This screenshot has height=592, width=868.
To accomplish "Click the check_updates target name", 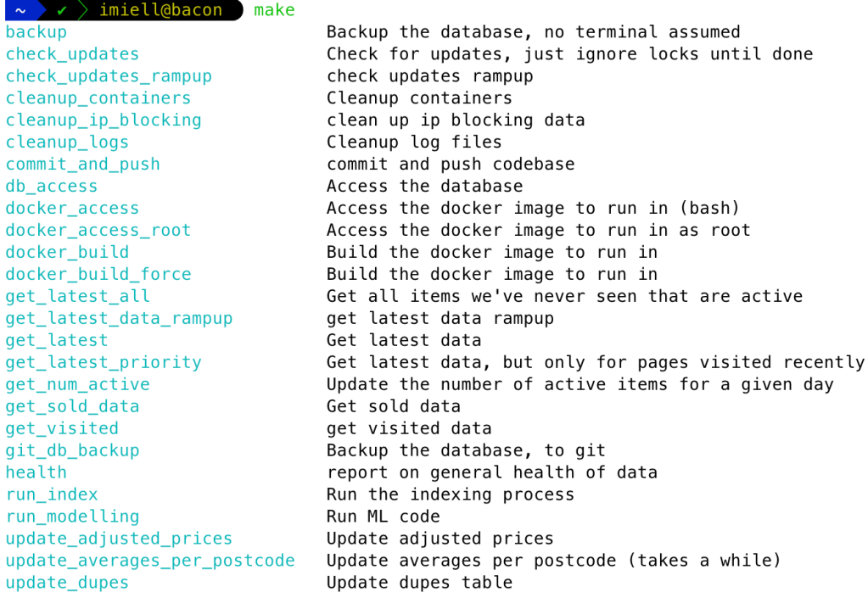I will pos(72,54).
